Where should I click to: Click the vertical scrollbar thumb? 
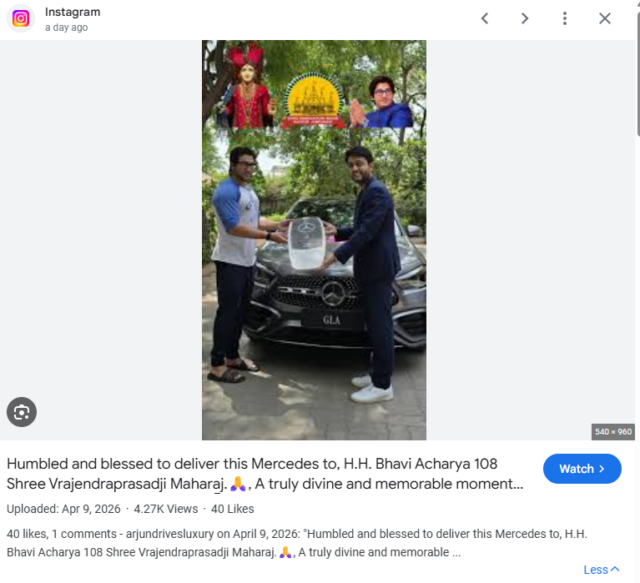pos(638,73)
